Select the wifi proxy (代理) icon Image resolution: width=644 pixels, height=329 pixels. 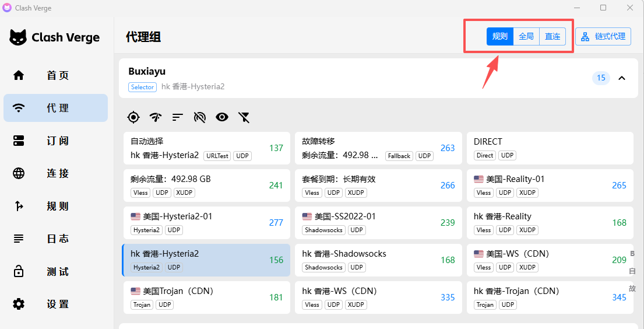[19, 108]
